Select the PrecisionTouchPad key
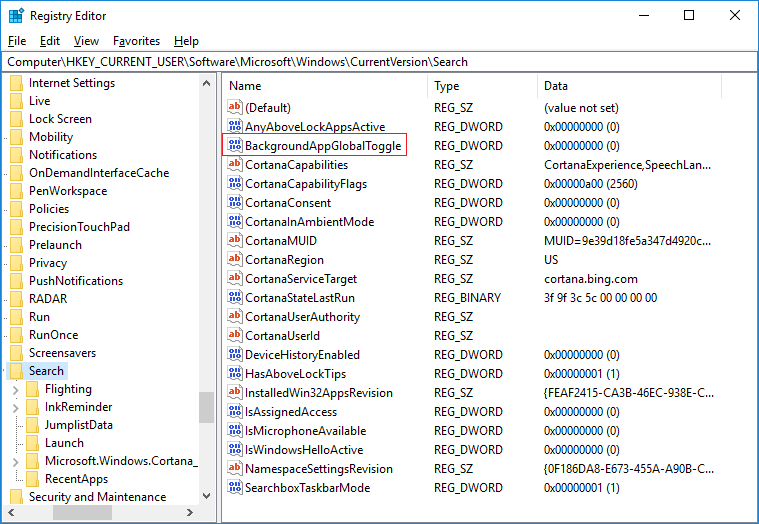Viewport: 759px width, 524px height. (79, 227)
